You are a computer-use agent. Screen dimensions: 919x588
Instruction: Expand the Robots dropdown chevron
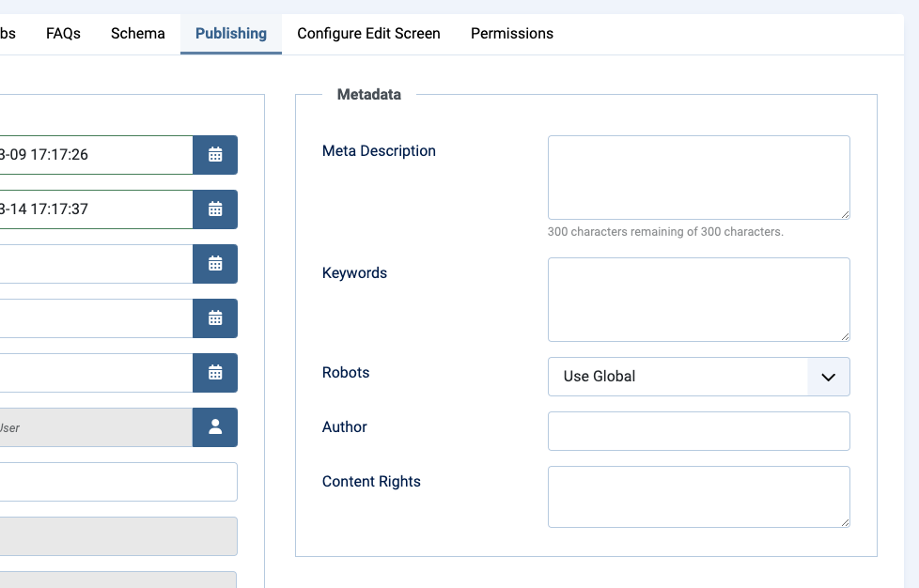click(x=828, y=377)
